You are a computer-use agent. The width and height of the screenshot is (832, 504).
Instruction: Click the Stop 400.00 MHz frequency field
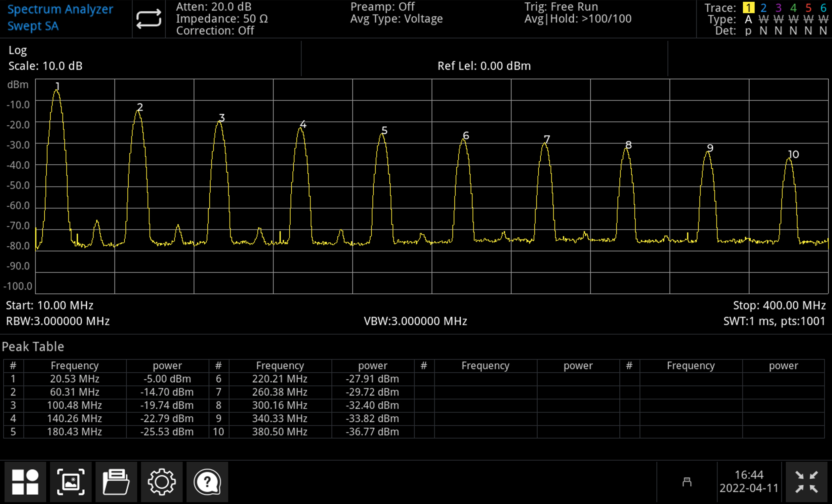click(x=779, y=305)
